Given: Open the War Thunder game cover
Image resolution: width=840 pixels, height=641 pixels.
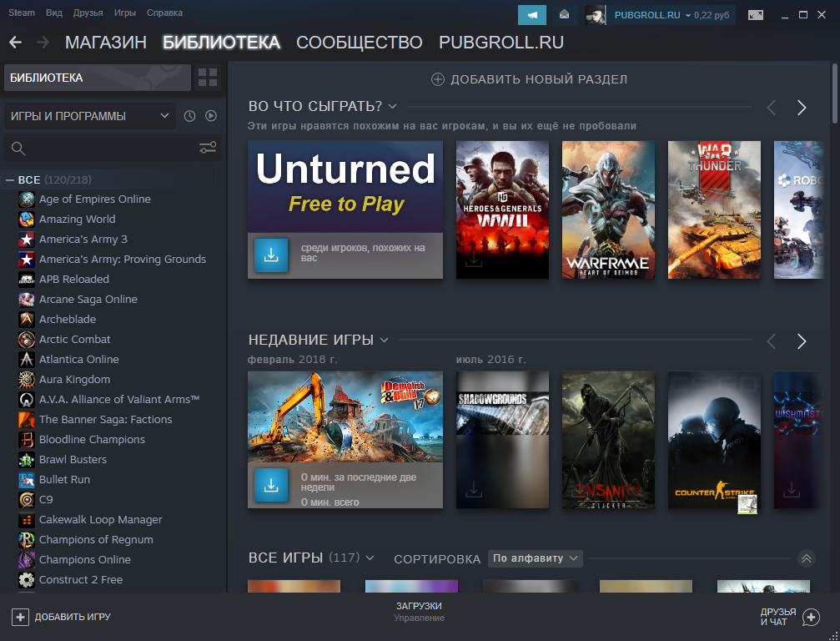Looking at the screenshot, I should (x=714, y=209).
